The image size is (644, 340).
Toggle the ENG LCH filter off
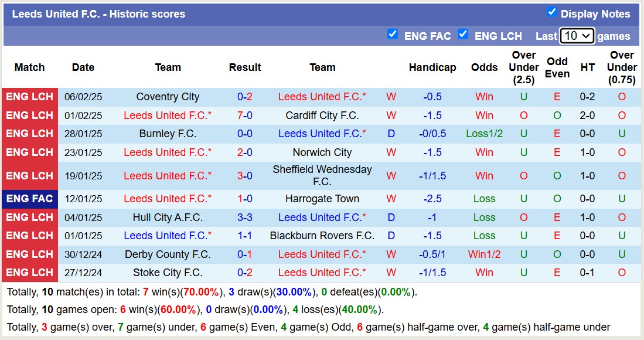(463, 35)
